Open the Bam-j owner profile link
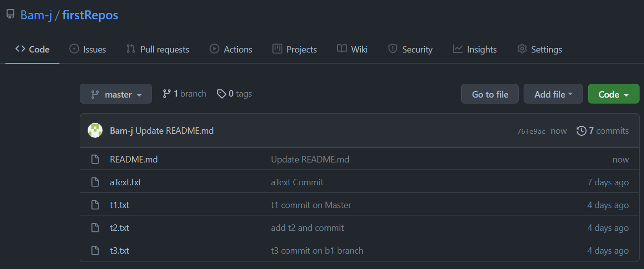 [x=36, y=15]
